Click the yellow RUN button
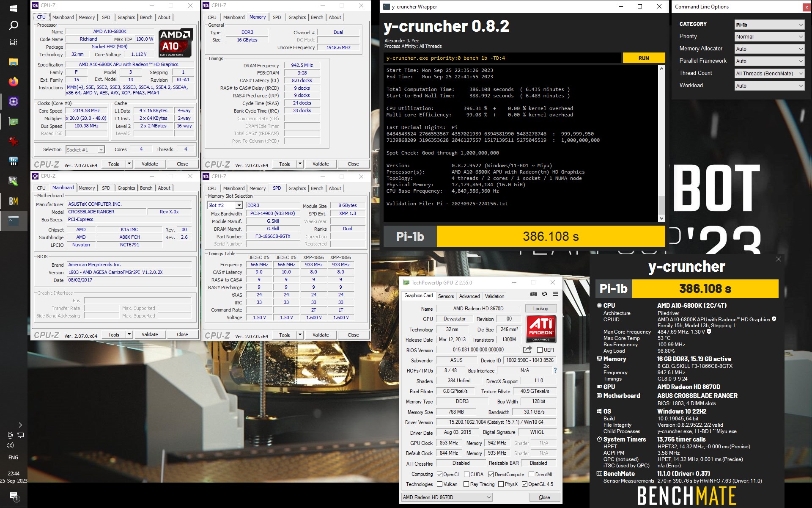The image size is (812, 508). [x=644, y=58]
